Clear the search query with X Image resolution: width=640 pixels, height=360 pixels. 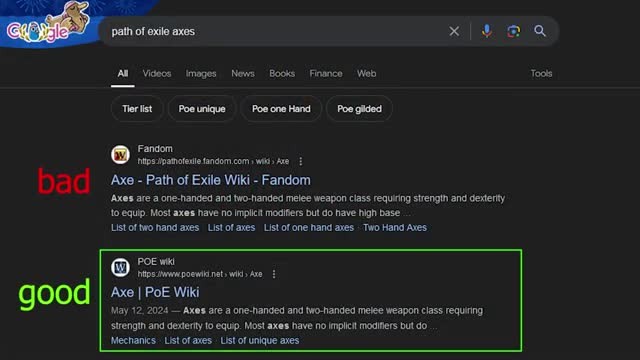(454, 31)
